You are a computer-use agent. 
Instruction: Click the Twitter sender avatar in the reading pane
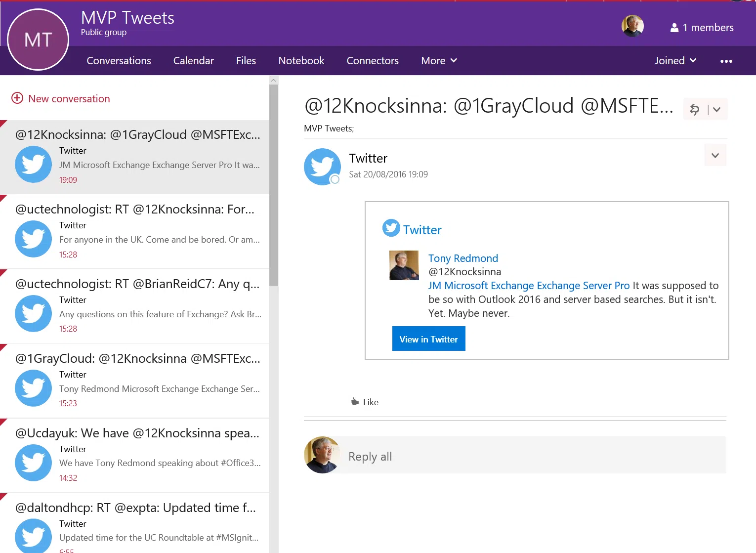pos(322,167)
